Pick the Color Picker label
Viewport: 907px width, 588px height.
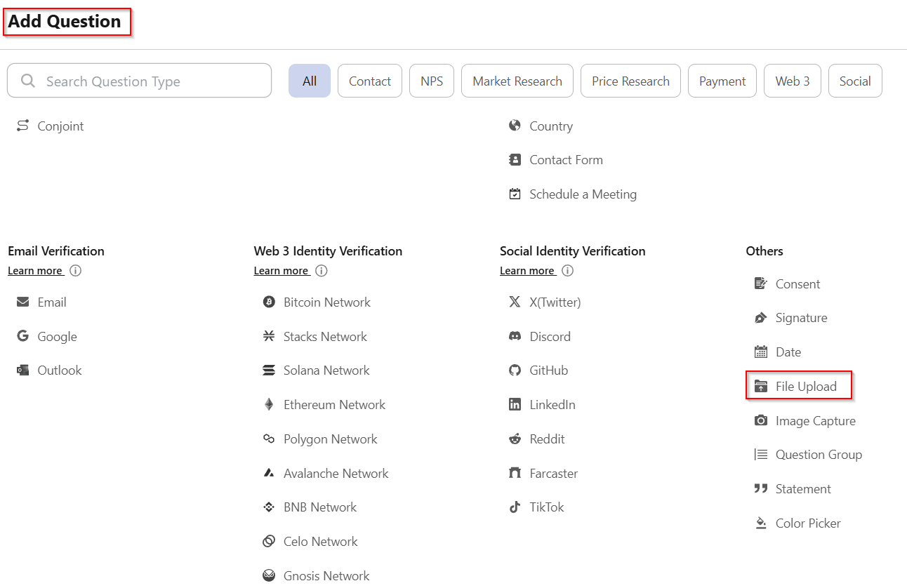pyautogui.click(x=808, y=523)
